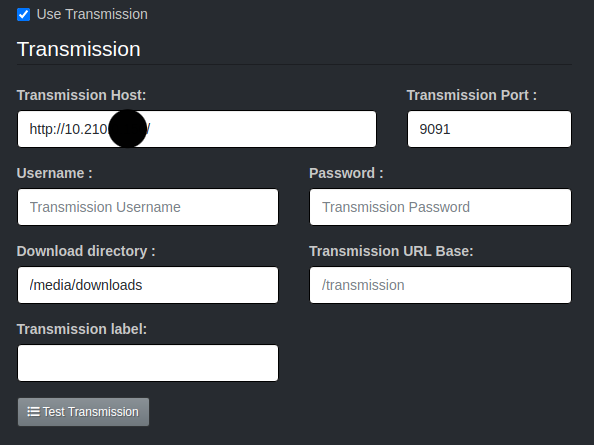The image size is (594, 445).
Task: Click the Transmission URL Base input
Action: tap(440, 285)
